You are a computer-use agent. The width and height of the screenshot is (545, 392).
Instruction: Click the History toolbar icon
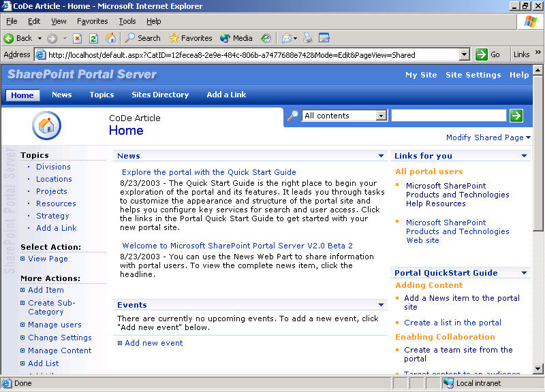266,38
